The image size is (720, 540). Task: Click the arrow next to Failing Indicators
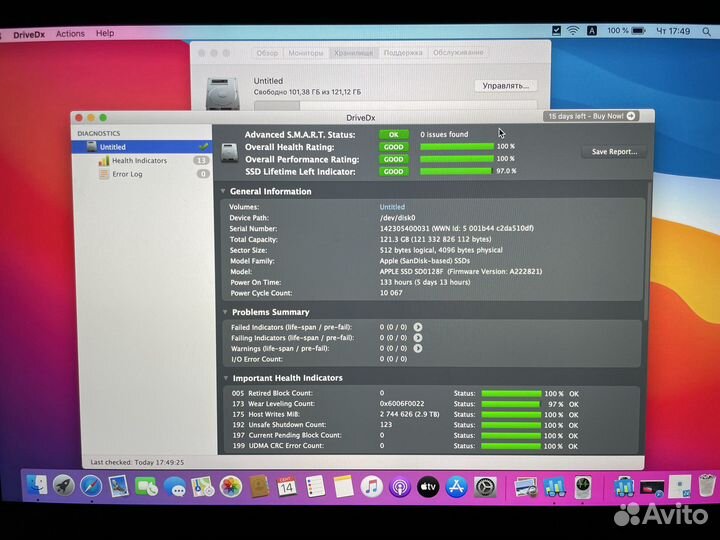click(417, 338)
